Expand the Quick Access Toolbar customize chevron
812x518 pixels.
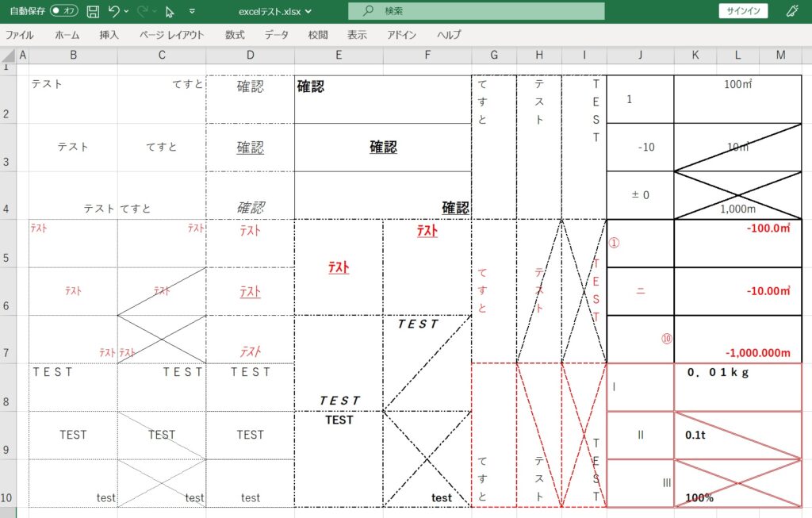[x=191, y=11]
